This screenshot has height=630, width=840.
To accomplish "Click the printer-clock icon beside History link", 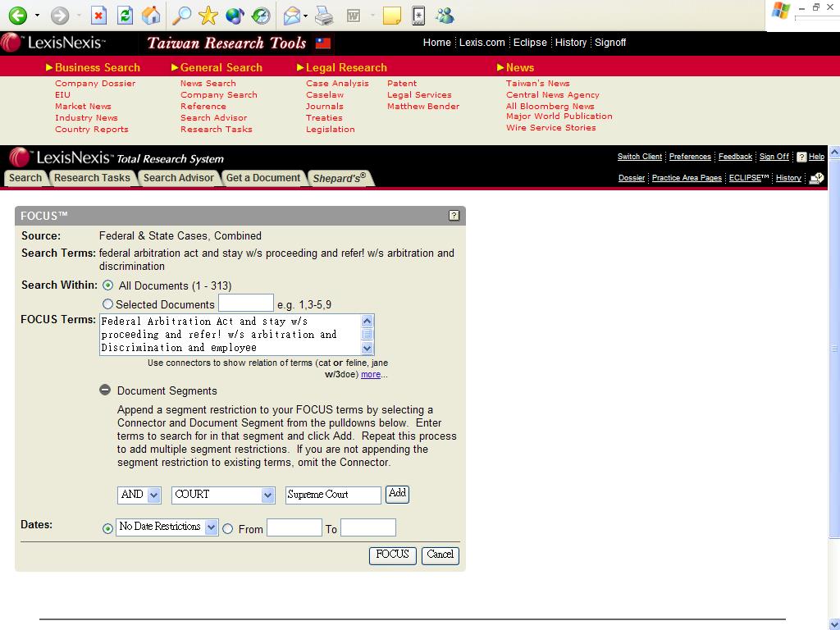I will [x=816, y=178].
